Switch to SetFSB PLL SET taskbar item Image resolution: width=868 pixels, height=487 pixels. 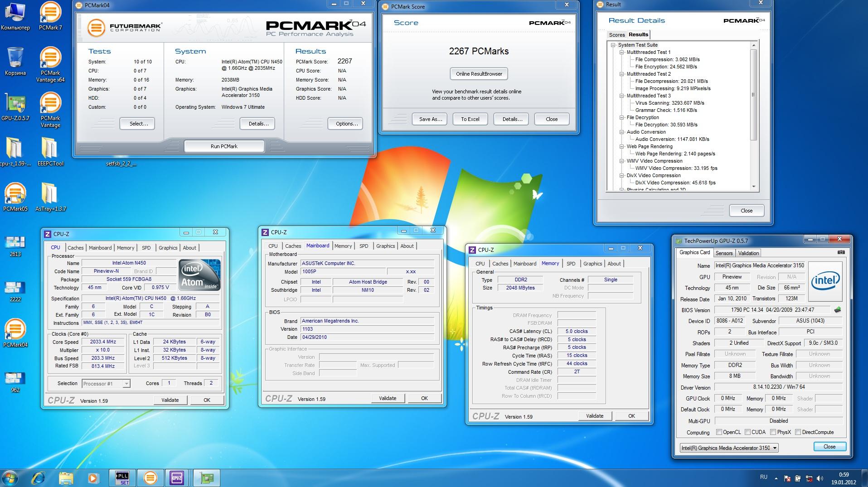pos(122,478)
